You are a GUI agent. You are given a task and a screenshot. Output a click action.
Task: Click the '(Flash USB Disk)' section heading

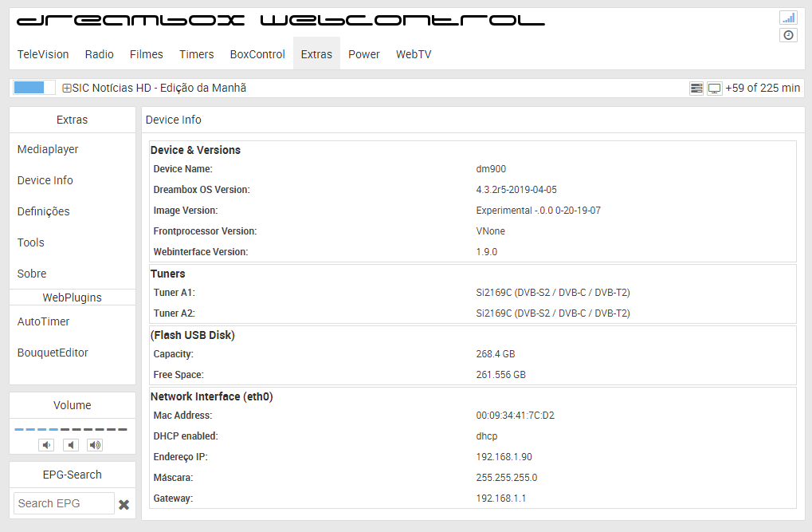pyautogui.click(x=193, y=335)
